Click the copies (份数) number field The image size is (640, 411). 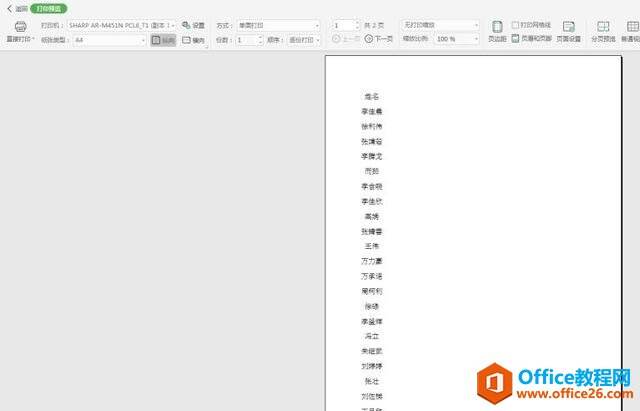point(246,40)
